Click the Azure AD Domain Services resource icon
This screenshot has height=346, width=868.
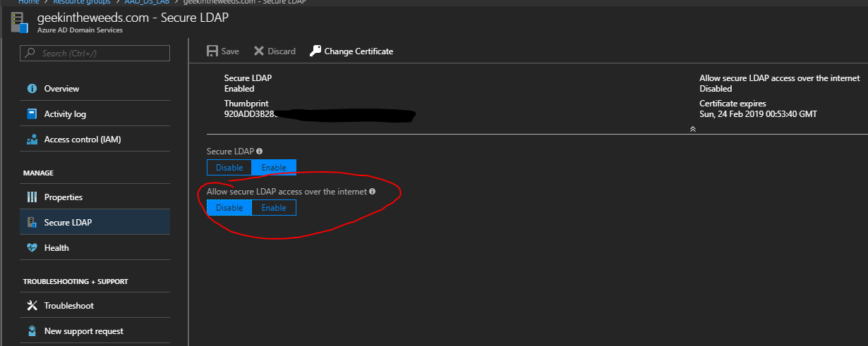click(x=18, y=23)
